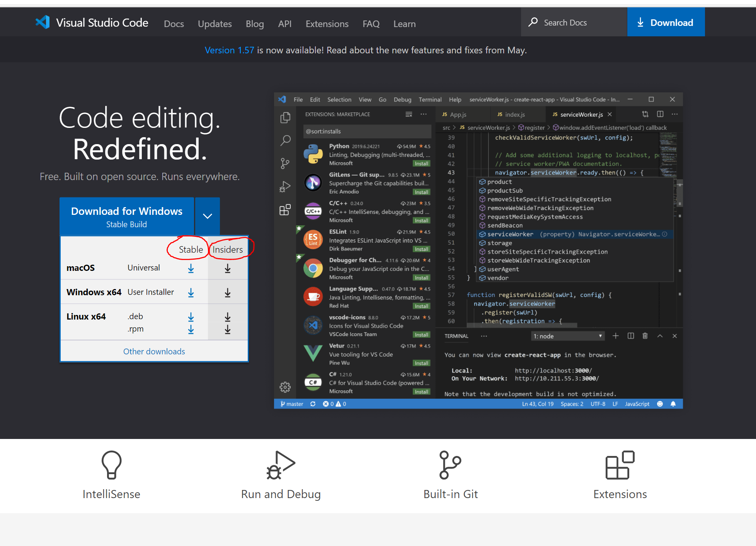Screen dimensions: 756x546
Task: Click the Extensions blocks icon at the bottom
Action: (x=620, y=465)
